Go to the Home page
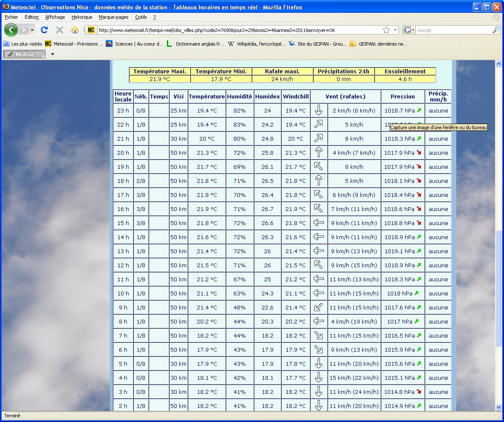Viewport: 504px width, 422px height. point(75,30)
